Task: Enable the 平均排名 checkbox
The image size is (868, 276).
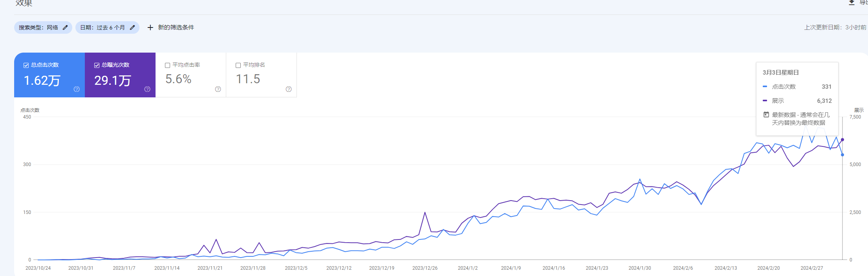Action: (x=238, y=65)
